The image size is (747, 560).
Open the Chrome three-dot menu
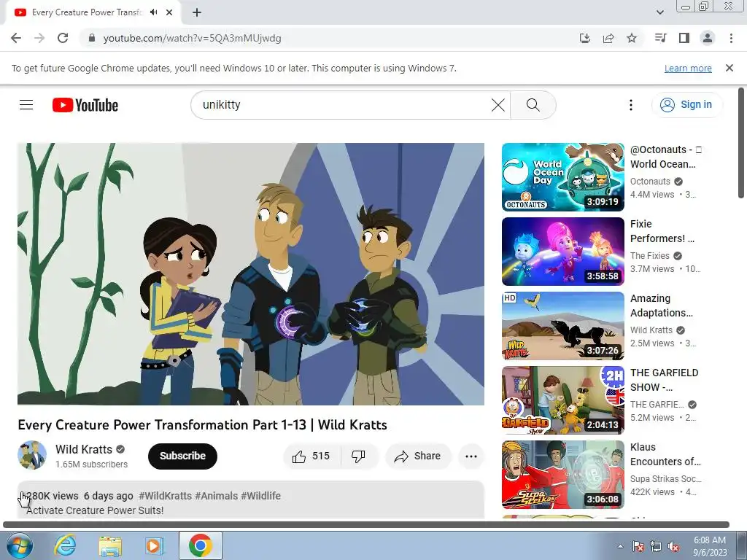point(731,38)
